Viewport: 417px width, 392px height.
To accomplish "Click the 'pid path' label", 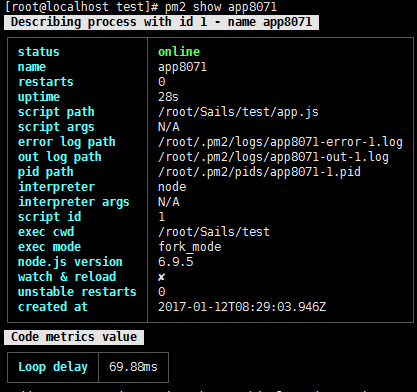I will point(45,172).
